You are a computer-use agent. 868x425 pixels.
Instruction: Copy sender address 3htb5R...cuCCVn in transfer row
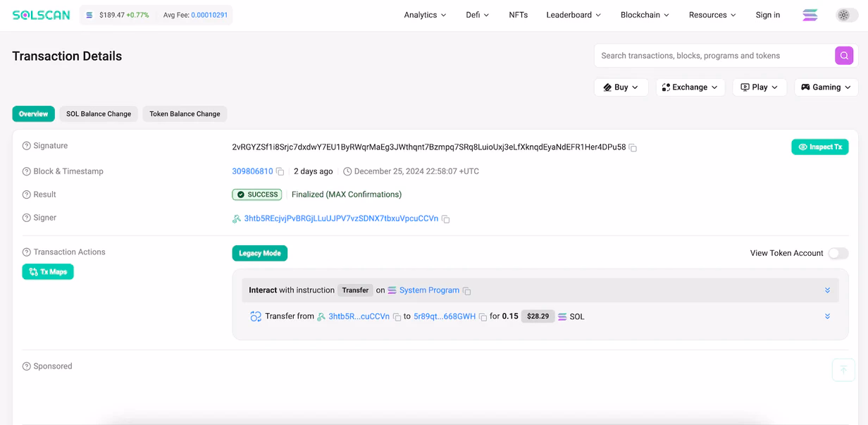point(397,317)
